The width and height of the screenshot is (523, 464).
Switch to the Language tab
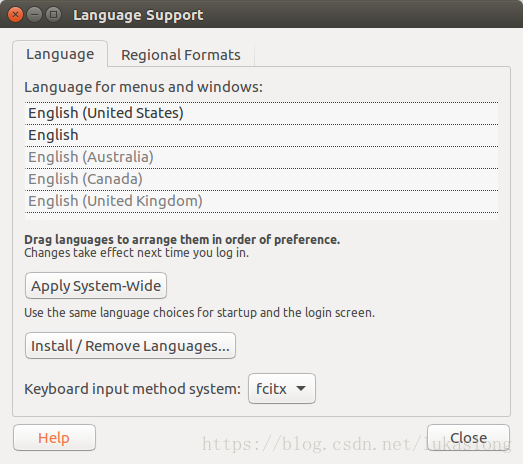[60, 54]
